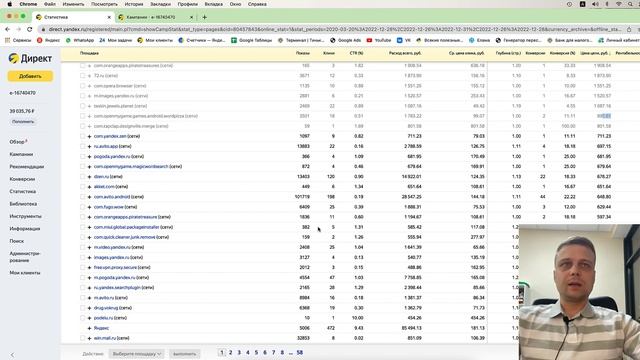Open Сервисы apps bookmark icon
This screenshot has height=360, width=640.
pos(7,40)
